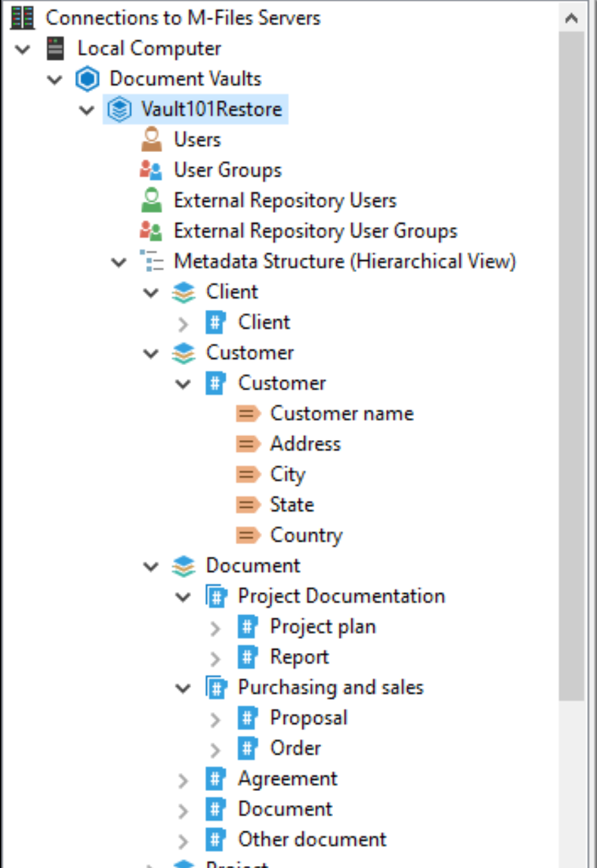597x868 pixels.
Task: Click the Customer class hash icon
Action: 216,384
